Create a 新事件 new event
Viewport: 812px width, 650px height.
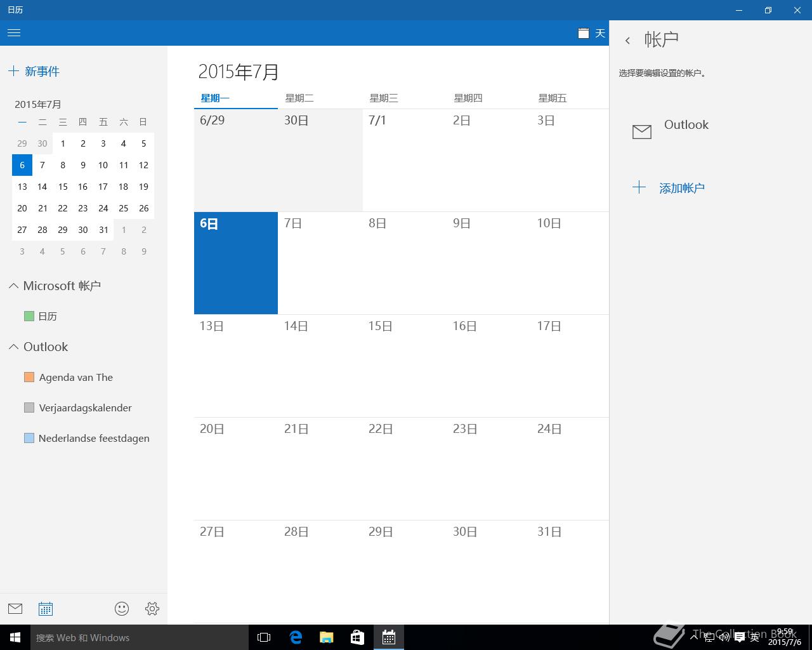pos(34,71)
